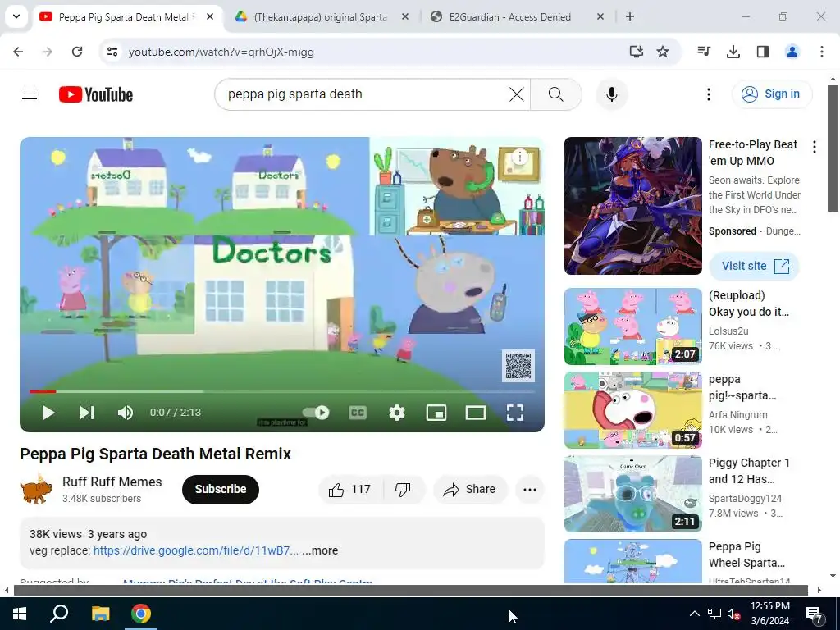
Task: View site information icon in address bar
Action: pos(112,52)
